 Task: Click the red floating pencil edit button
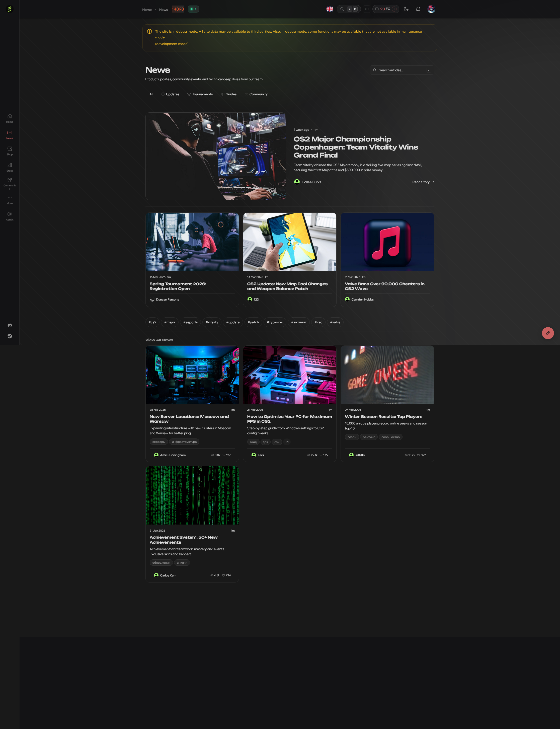point(548,333)
